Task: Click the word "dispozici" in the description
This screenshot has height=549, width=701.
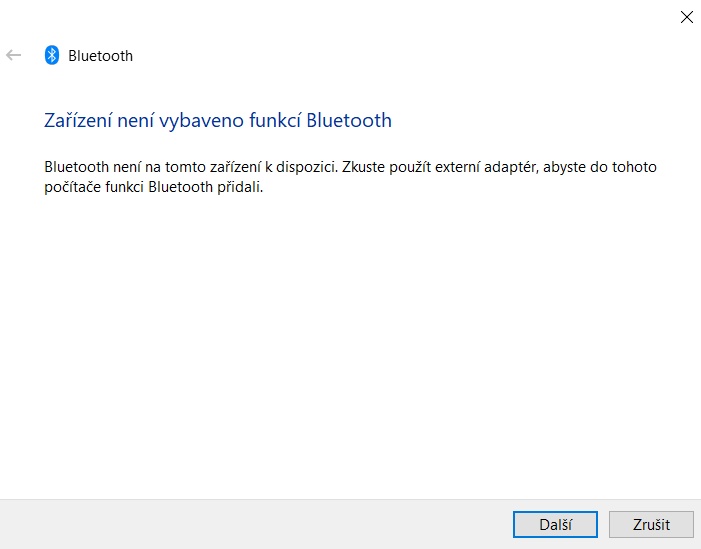Action: (305, 167)
